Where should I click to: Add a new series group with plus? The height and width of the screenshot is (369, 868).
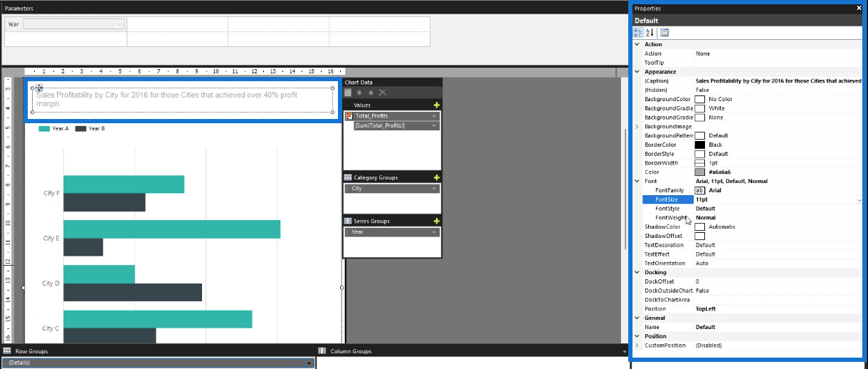tap(437, 221)
